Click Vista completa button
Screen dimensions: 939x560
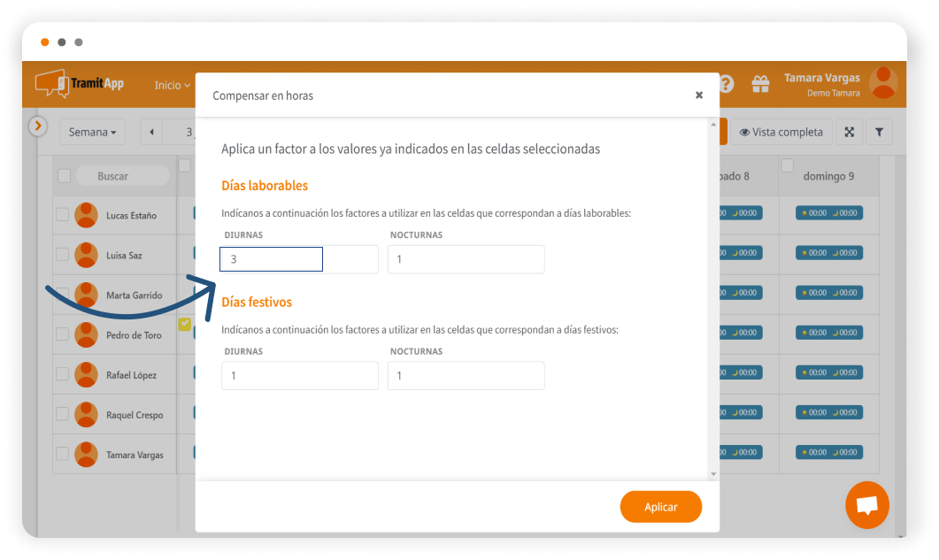(781, 133)
